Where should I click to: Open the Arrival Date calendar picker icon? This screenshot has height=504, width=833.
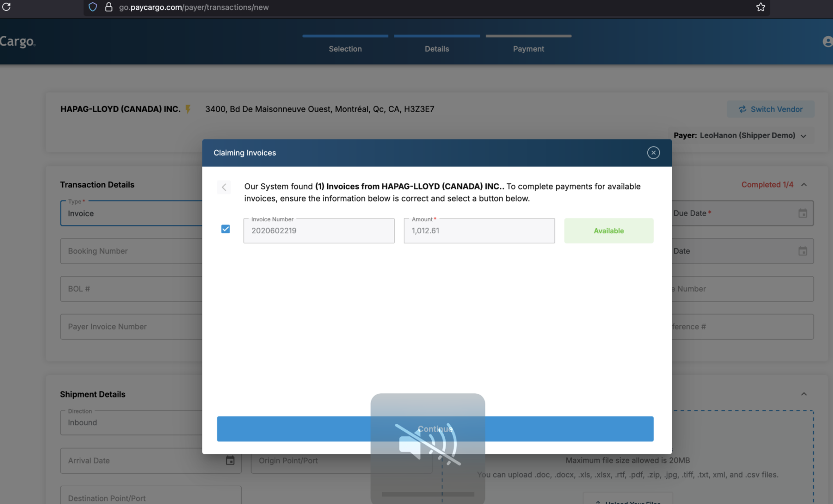(x=230, y=461)
